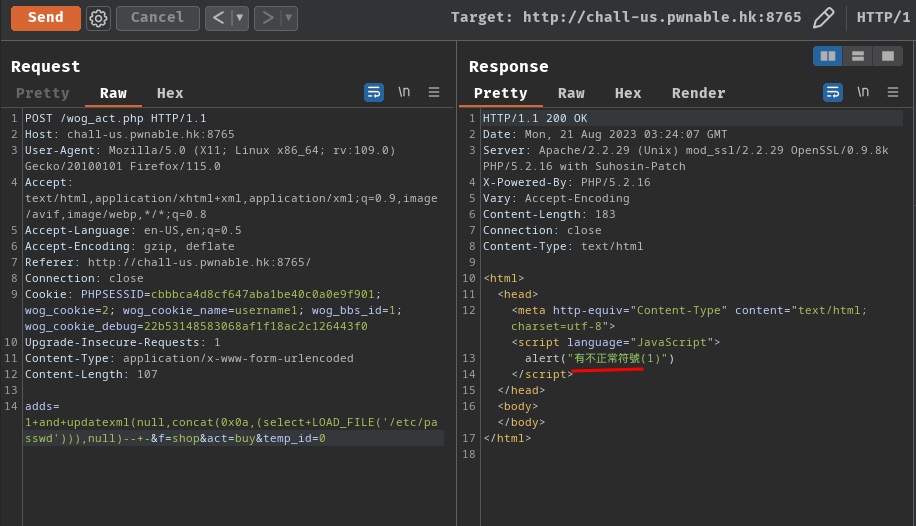This screenshot has width=916, height=526.
Task: Click the Request Content-Length: 107 line
Action: 91,374
